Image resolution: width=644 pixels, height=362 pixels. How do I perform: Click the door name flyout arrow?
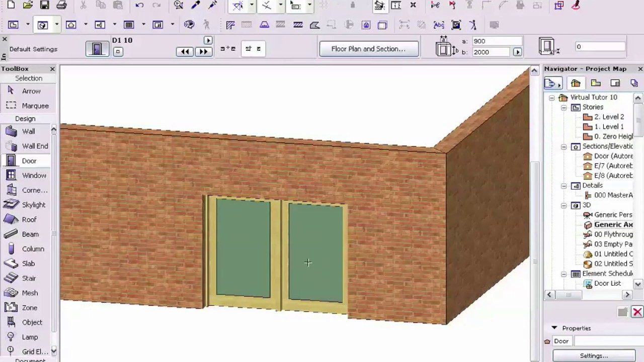[x=208, y=40]
